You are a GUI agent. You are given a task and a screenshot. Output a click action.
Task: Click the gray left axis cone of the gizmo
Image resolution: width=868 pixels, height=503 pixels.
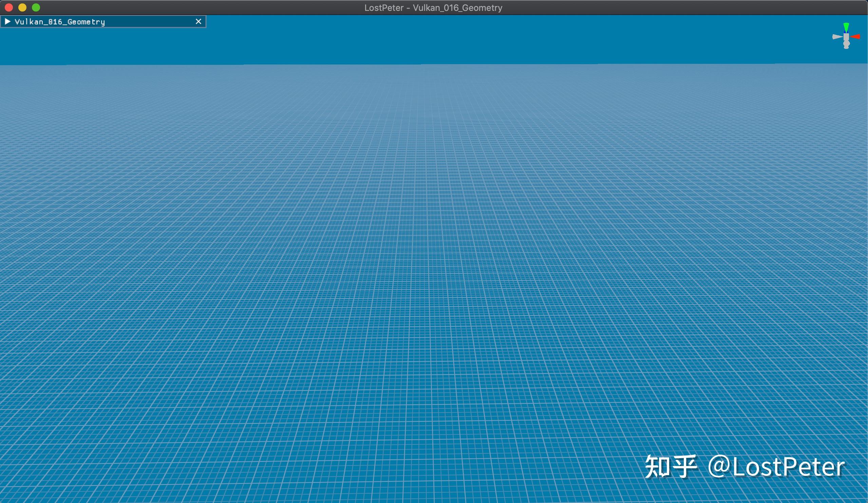(x=836, y=37)
